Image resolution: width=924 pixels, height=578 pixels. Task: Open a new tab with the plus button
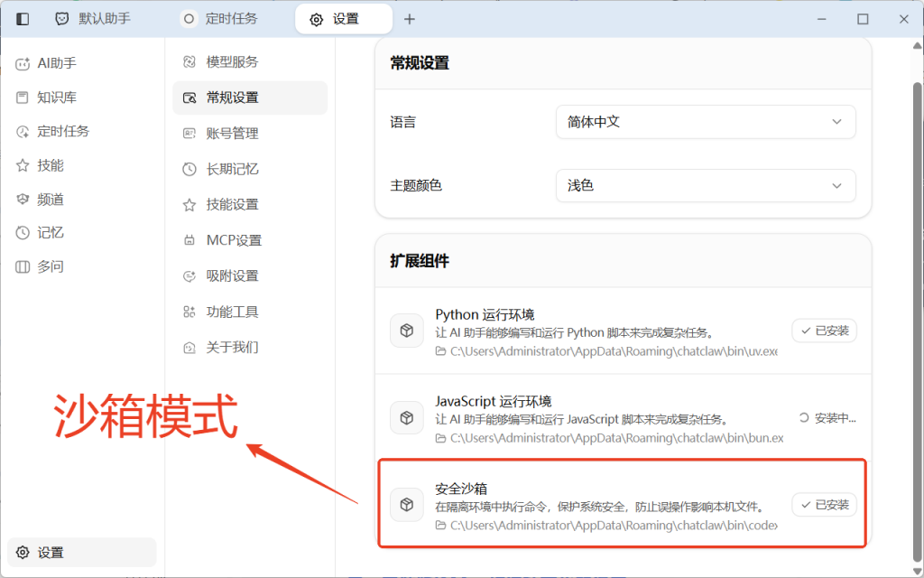pos(410,18)
